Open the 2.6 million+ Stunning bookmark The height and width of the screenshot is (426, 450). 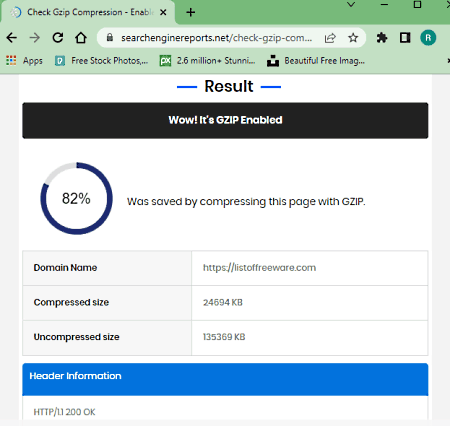tap(207, 61)
